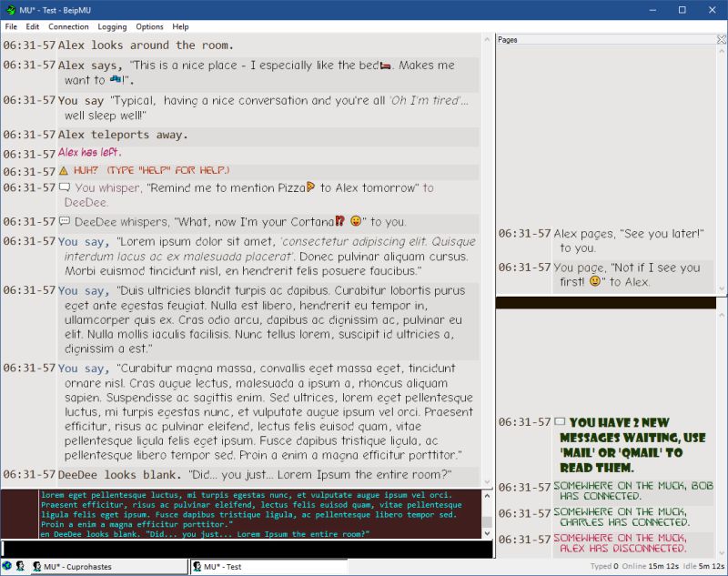The height and width of the screenshot is (576, 728).
Task: Open the Help menu
Action: (x=180, y=26)
